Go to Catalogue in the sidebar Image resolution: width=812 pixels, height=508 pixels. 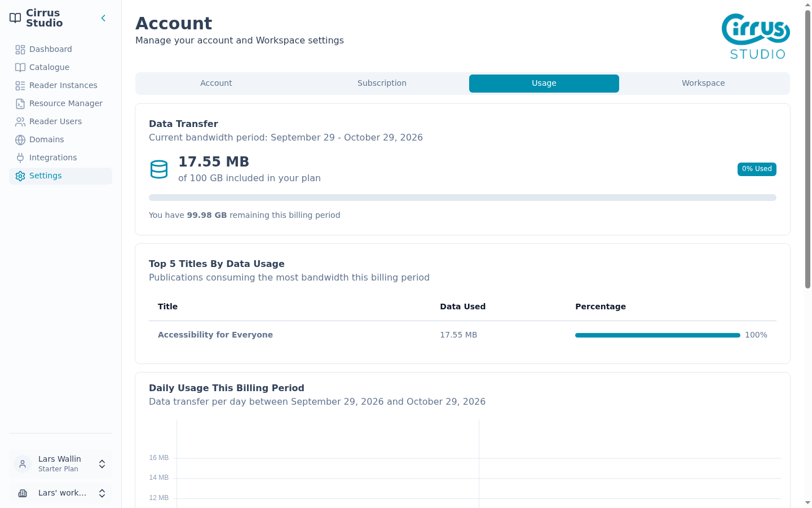coord(60,68)
